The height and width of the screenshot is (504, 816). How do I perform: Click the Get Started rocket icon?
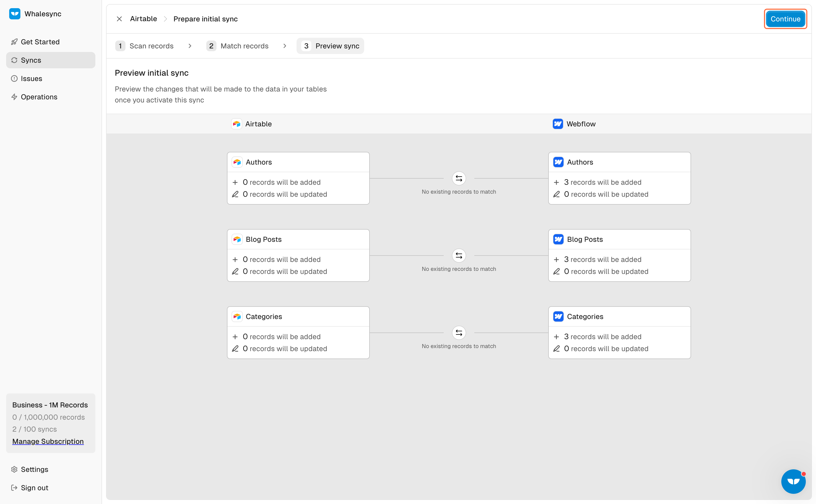coord(14,42)
